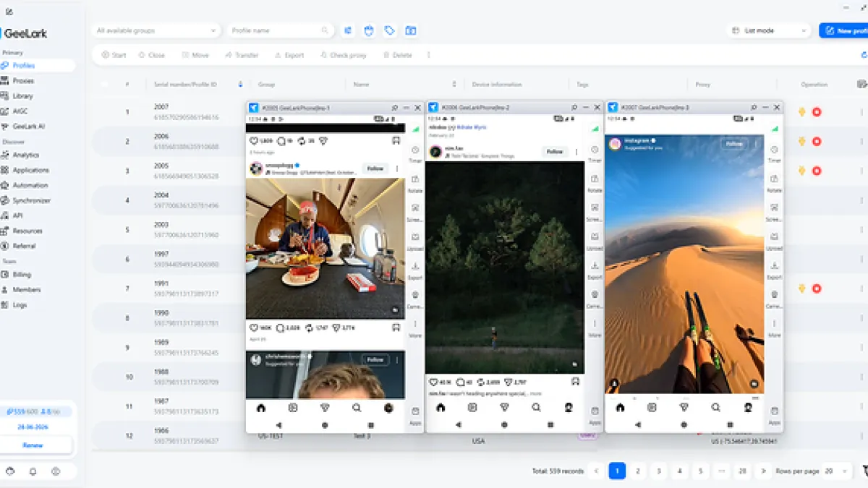Click the New profile button
The width and height of the screenshot is (868, 488).
pyautogui.click(x=843, y=31)
